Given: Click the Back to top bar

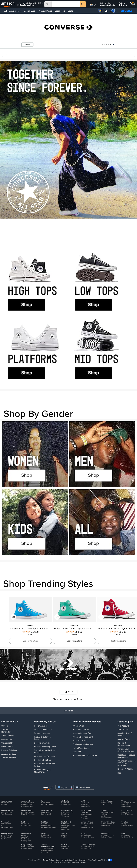Looking at the screenshot, I should click(68, 710).
